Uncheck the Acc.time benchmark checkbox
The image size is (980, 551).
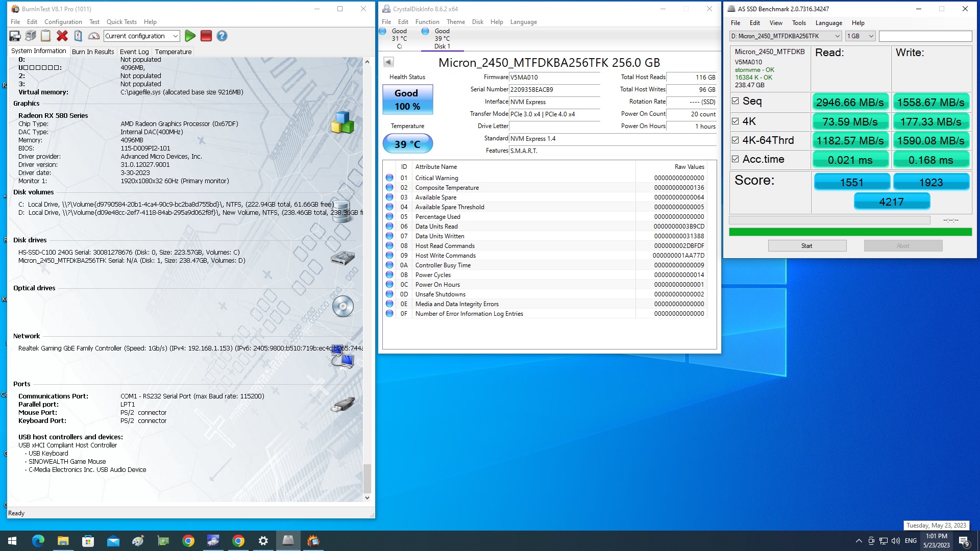coord(735,159)
